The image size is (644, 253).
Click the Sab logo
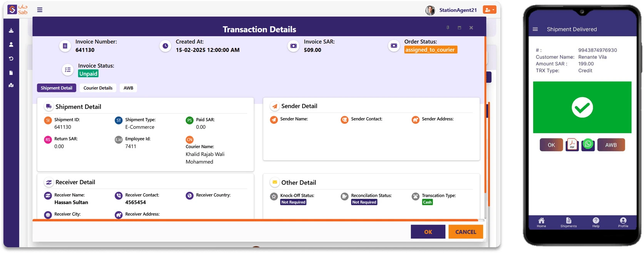17,10
